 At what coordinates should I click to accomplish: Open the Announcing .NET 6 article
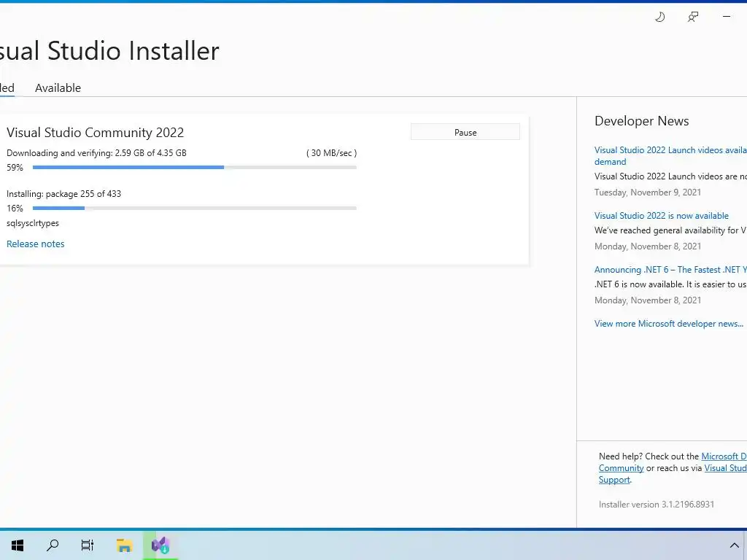click(670, 270)
